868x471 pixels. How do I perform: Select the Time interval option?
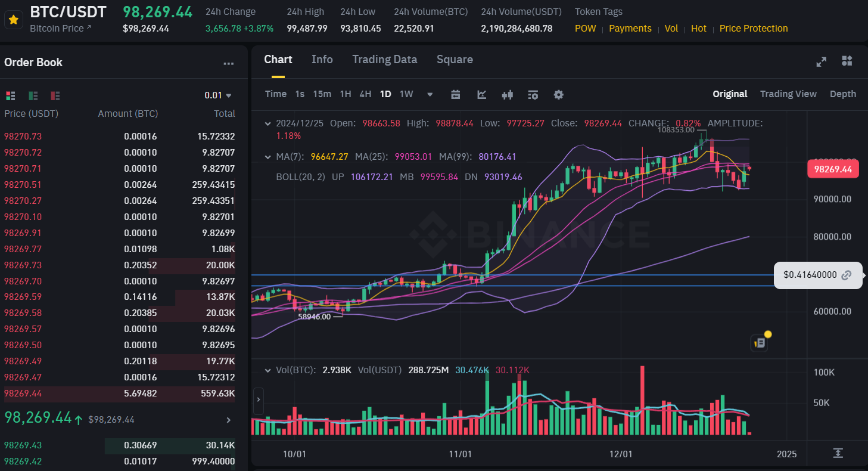(x=276, y=94)
